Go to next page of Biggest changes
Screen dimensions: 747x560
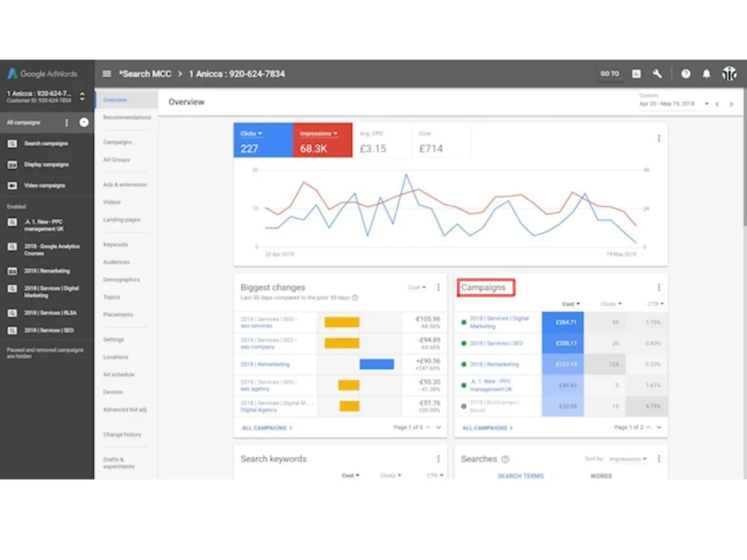(438, 427)
